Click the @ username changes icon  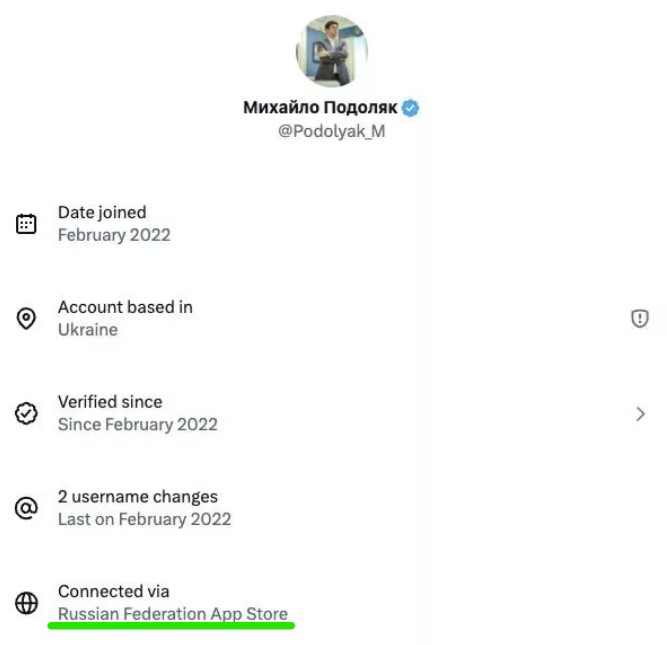pyautogui.click(x=26, y=508)
